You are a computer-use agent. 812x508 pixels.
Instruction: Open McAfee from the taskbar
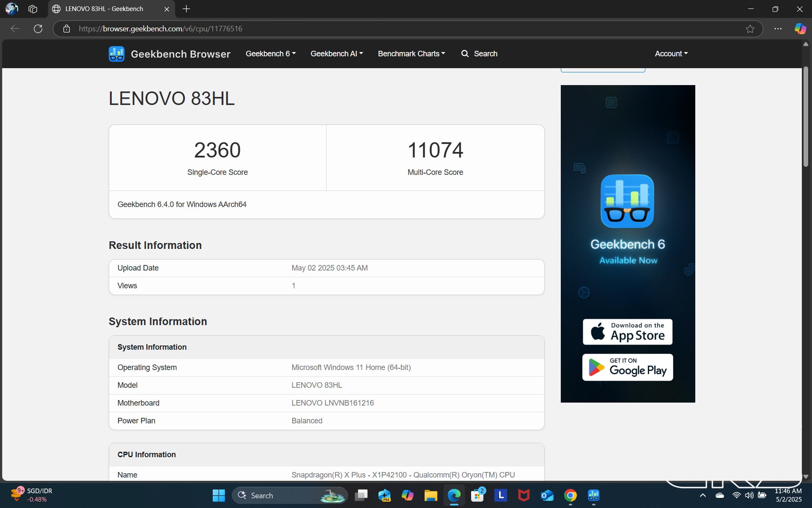tap(524, 495)
